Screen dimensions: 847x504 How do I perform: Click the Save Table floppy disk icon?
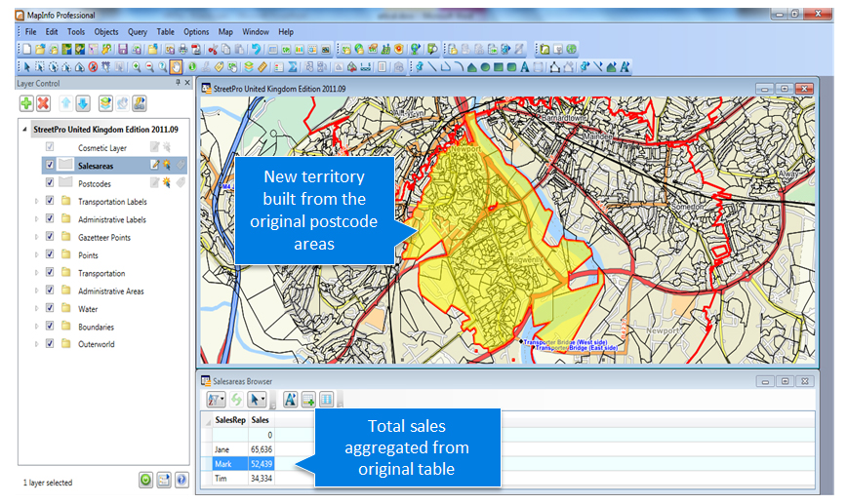tap(123, 49)
